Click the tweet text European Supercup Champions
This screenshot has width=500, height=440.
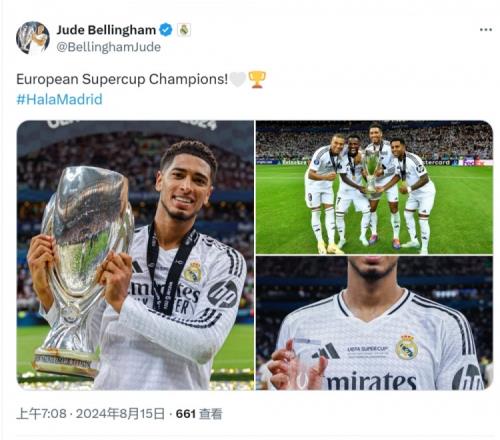[122, 79]
